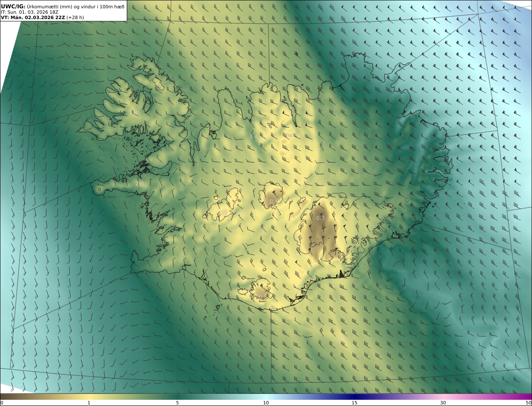Click the colorbar tick label "5"
Image resolution: width=532 pixels, height=406 pixels.
coord(177,403)
